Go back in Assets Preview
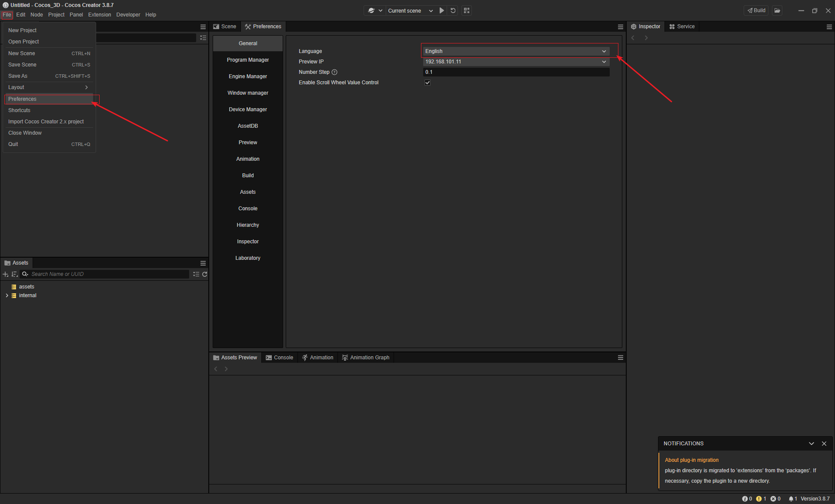This screenshot has height=504, width=835. 216,369
